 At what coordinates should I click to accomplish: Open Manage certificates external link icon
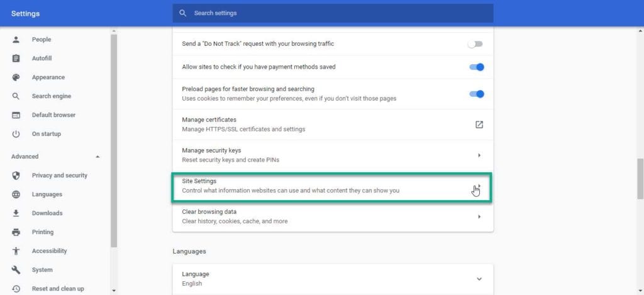[x=479, y=125]
